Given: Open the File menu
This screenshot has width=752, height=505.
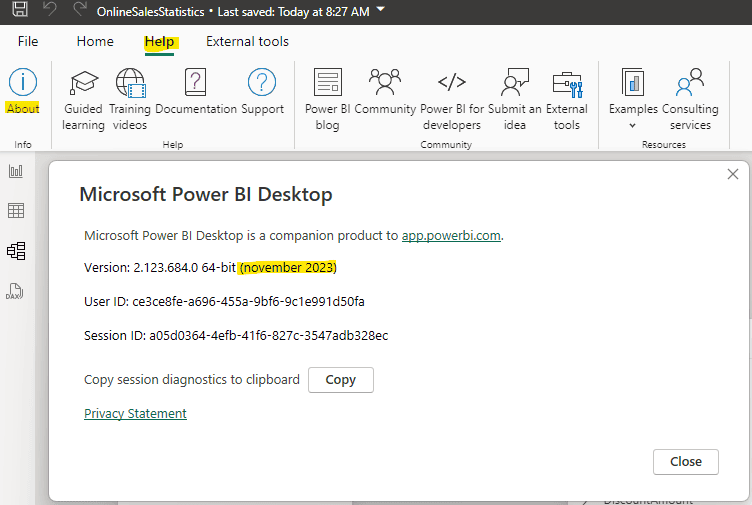Looking at the screenshot, I should [x=28, y=41].
